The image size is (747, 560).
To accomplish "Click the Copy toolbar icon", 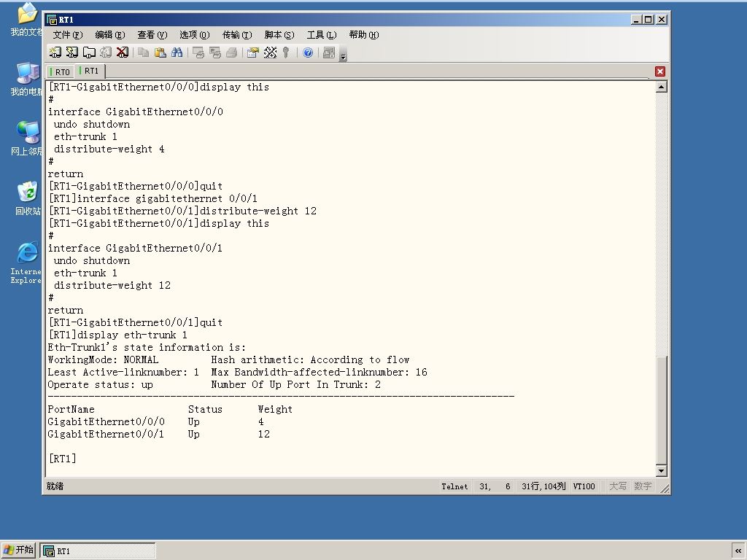I will 143,52.
